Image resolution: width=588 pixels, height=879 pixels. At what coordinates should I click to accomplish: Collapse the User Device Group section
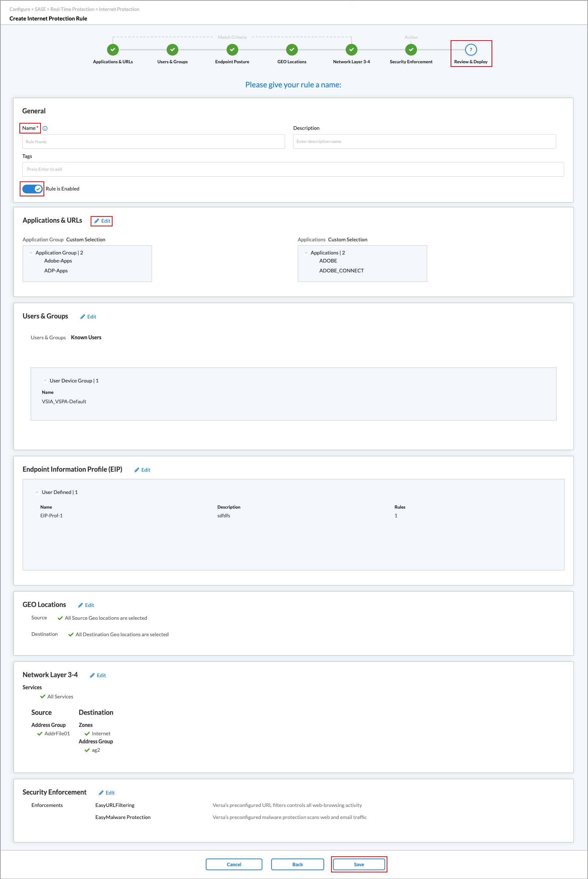45,380
